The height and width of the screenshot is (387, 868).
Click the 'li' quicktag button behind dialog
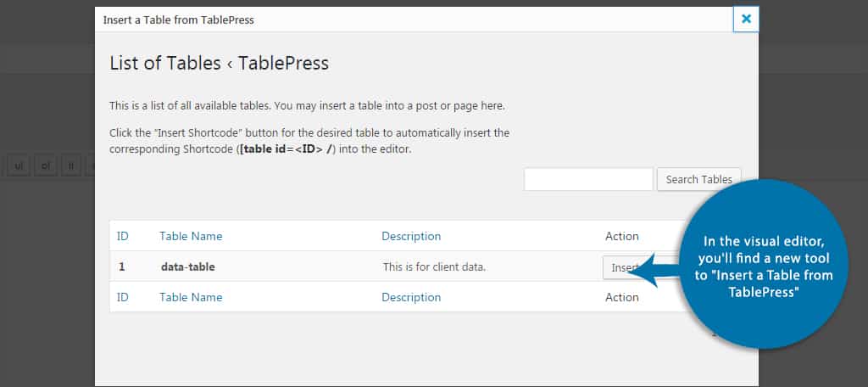pos(71,165)
